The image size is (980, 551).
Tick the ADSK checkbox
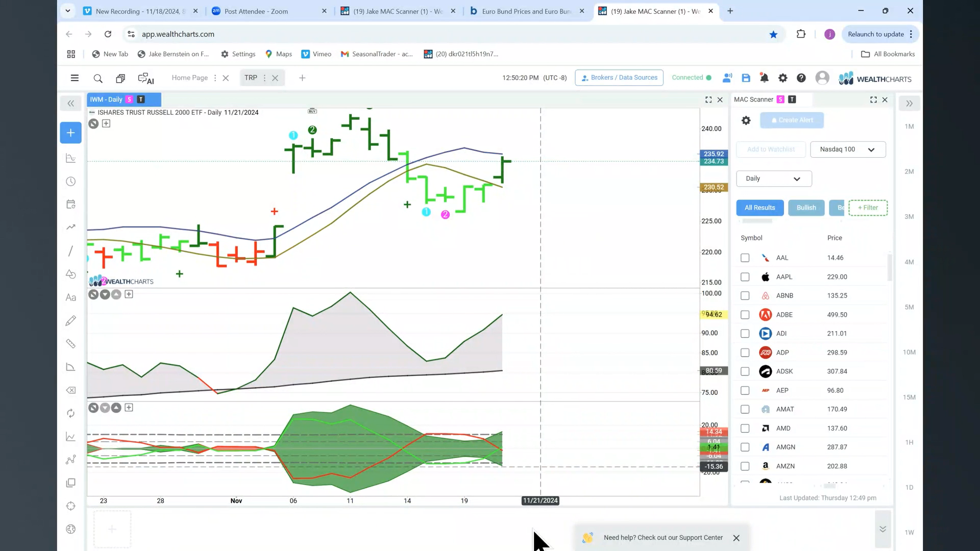[745, 371]
